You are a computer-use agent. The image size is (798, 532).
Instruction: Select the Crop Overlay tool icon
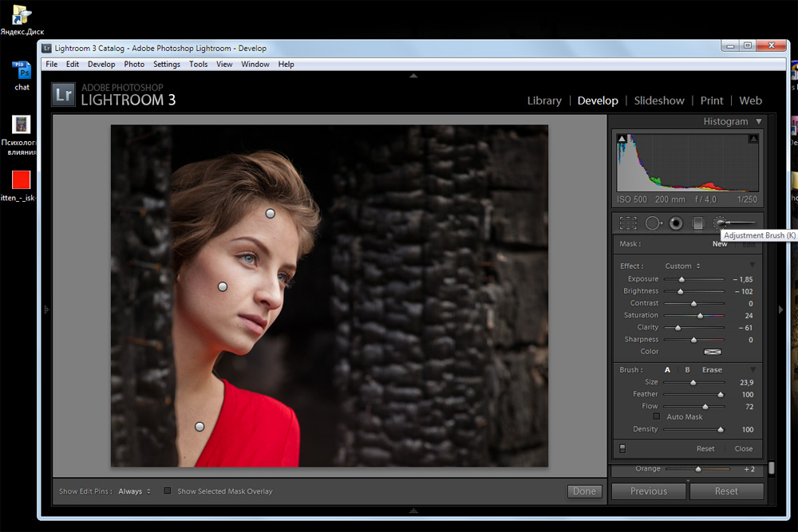628,223
